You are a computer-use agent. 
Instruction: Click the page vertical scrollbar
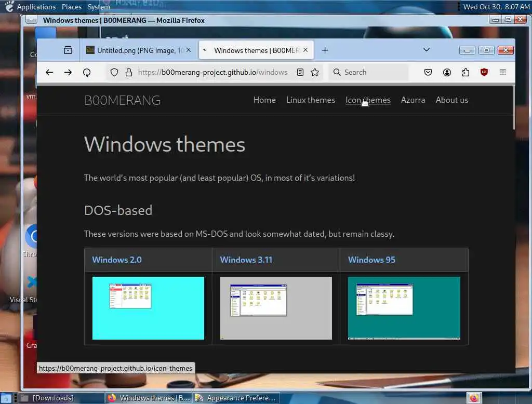click(514, 108)
